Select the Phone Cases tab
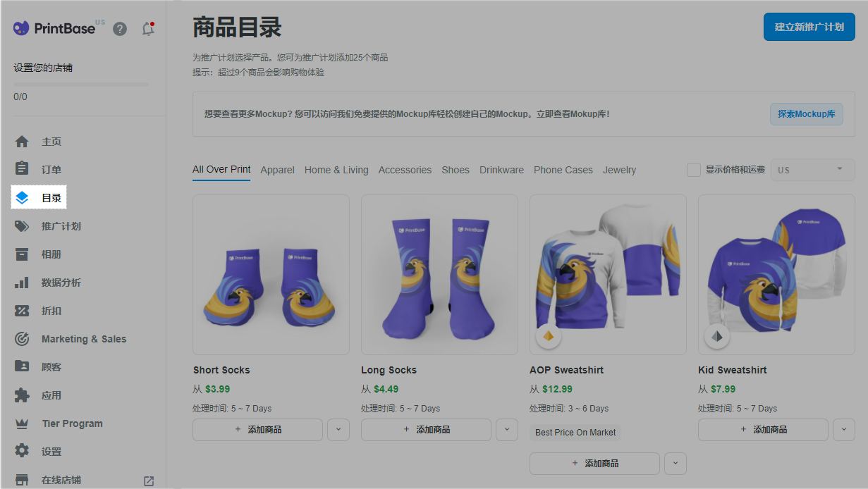 coord(563,170)
